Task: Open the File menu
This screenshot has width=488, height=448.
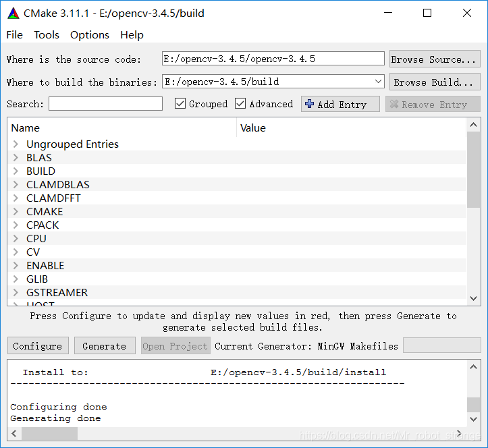Action: click(x=14, y=35)
